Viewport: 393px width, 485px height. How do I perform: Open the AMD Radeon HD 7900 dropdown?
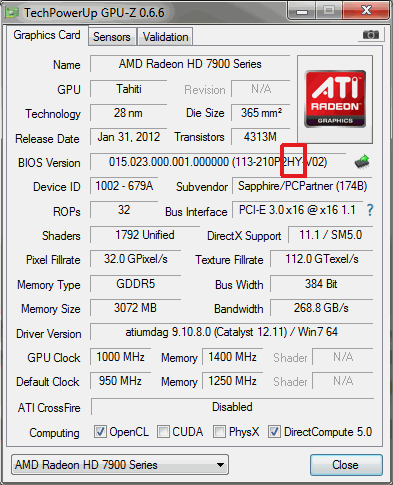(x=120, y=464)
